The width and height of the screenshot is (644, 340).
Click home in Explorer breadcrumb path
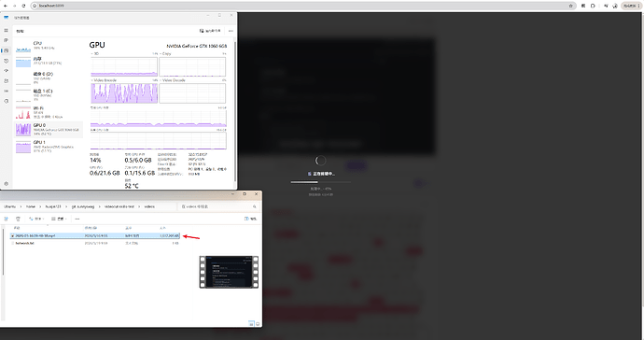[x=31, y=206]
